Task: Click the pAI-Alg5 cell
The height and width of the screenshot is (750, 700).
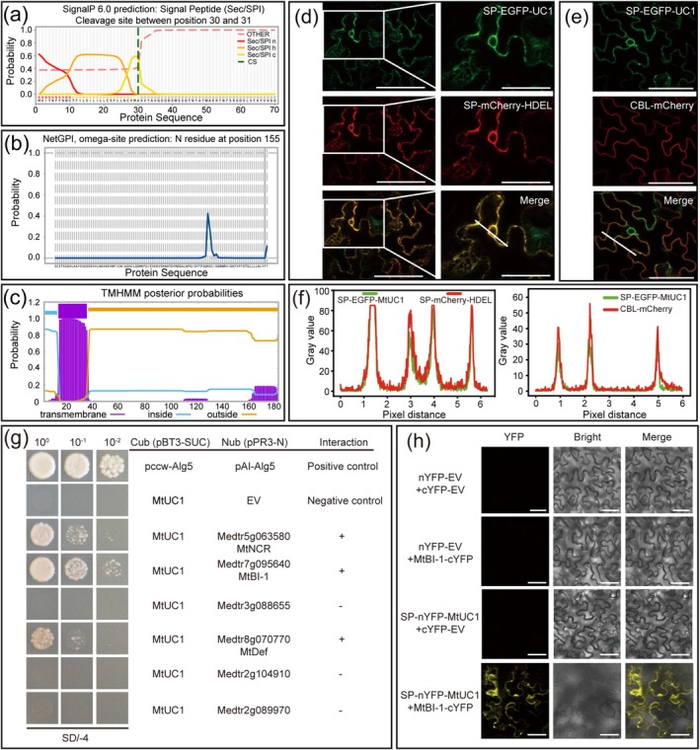Action: pyautogui.click(x=255, y=467)
